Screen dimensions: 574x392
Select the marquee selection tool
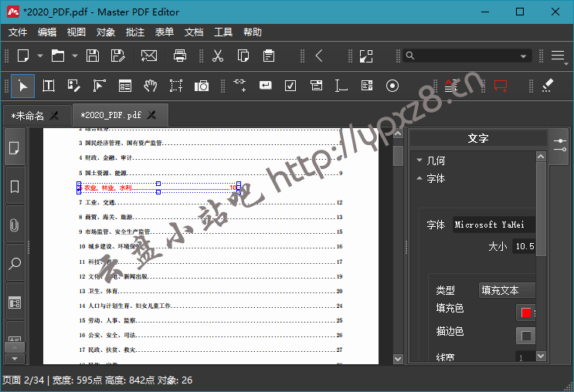[175, 86]
